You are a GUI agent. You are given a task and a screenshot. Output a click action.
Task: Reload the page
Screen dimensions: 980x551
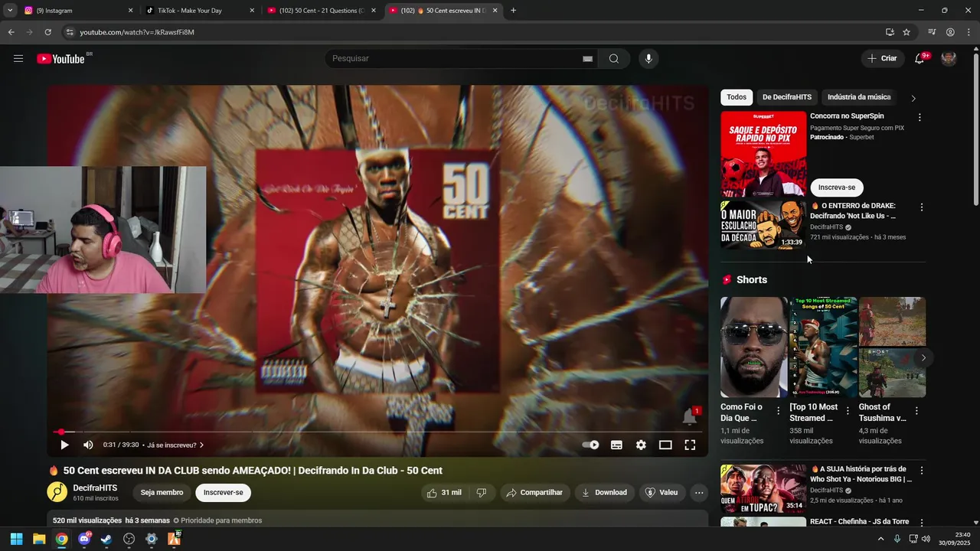[x=47, y=32]
